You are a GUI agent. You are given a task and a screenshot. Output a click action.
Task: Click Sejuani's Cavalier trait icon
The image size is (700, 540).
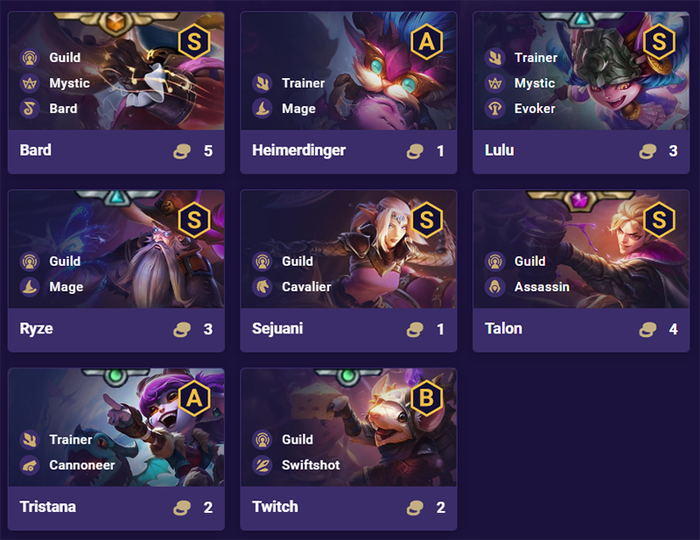[261, 287]
